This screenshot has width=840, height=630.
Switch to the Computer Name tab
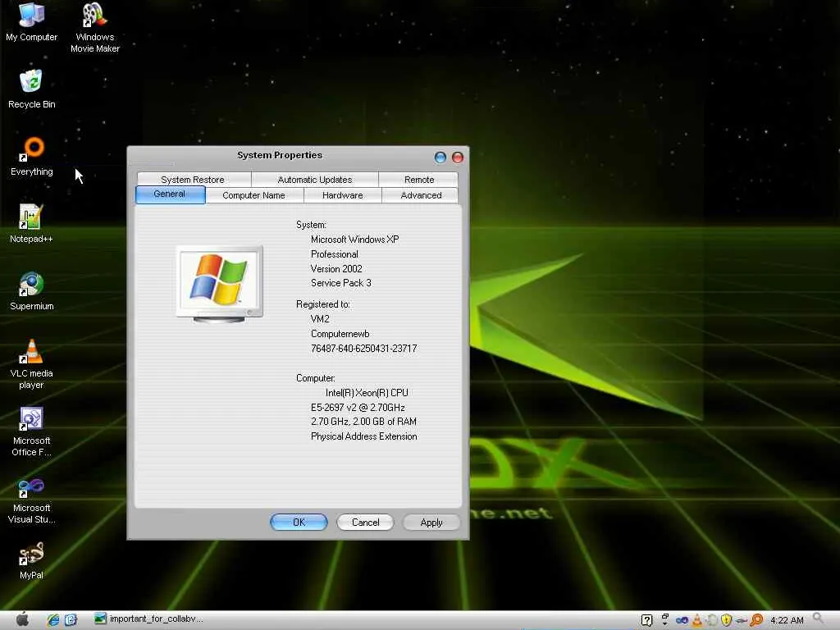[254, 195]
